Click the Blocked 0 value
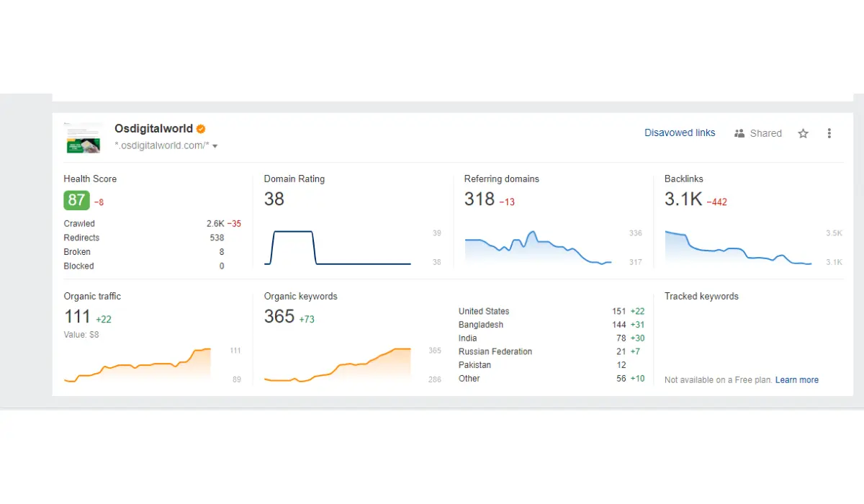864x504 pixels. pos(222,266)
